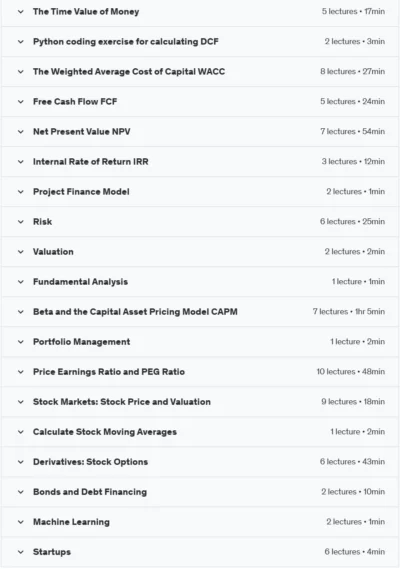The image size is (400, 569).
Task: Expand The Time Value of Money section
Action: tap(200, 12)
